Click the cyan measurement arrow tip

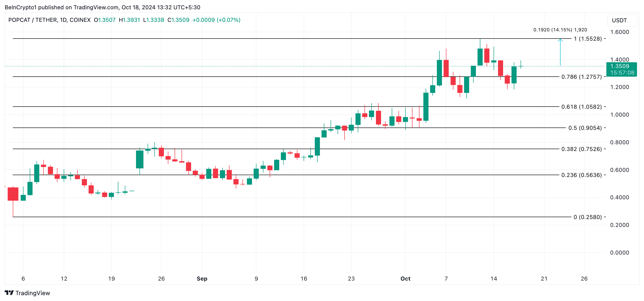coord(560,40)
